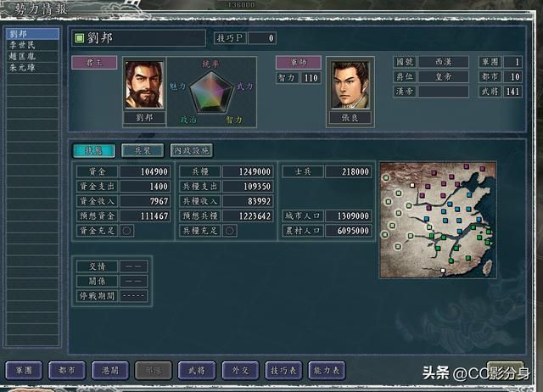Click the 資金充足 circle indicator
This screenshot has width=543, height=392.
[126, 231]
